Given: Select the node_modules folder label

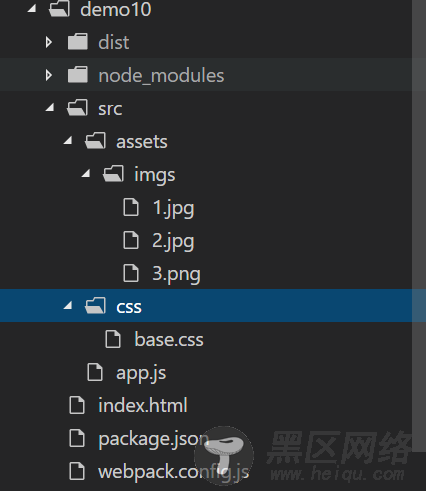Looking at the screenshot, I should click(x=161, y=76).
